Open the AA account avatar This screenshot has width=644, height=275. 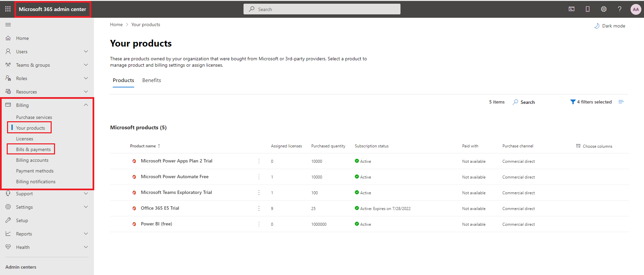[636, 9]
